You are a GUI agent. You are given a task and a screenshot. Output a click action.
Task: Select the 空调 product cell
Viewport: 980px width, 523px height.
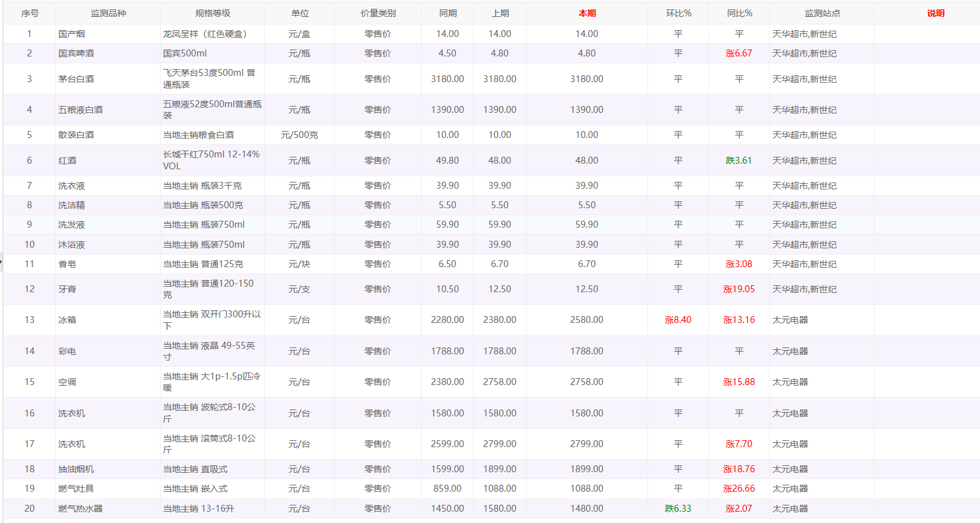[108, 382]
